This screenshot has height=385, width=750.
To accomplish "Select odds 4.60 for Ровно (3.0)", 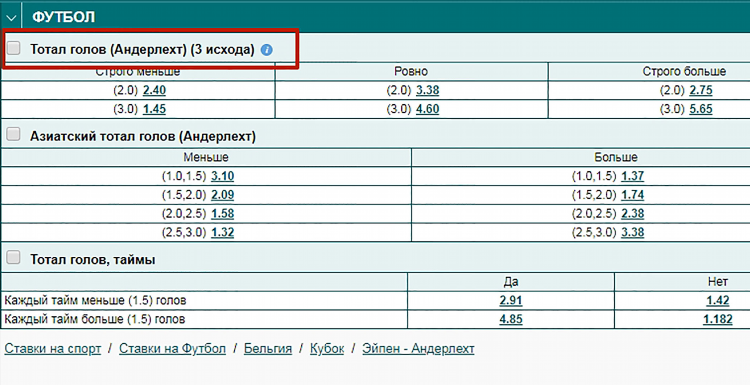I will [x=427, y=109].
